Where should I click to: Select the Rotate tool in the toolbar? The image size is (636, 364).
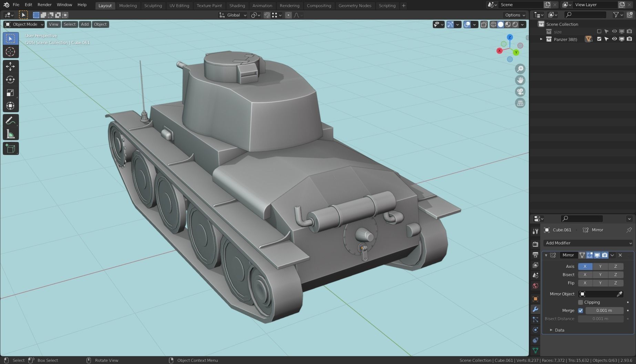[x=11, y=79]
